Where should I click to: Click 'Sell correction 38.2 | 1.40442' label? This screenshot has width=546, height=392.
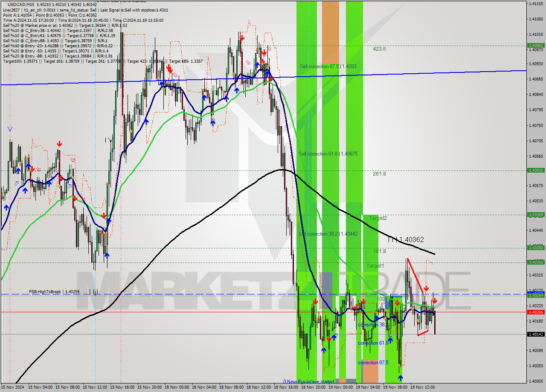coord(328,234)
